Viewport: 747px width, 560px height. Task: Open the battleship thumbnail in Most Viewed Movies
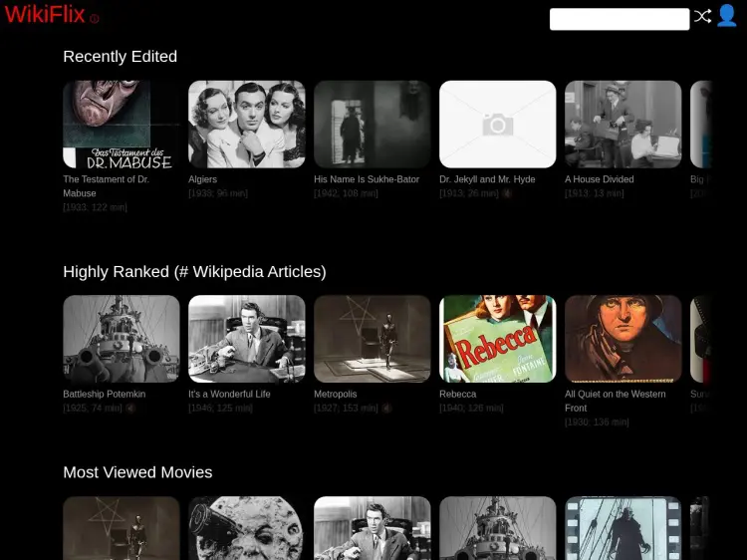click(498, 528)
